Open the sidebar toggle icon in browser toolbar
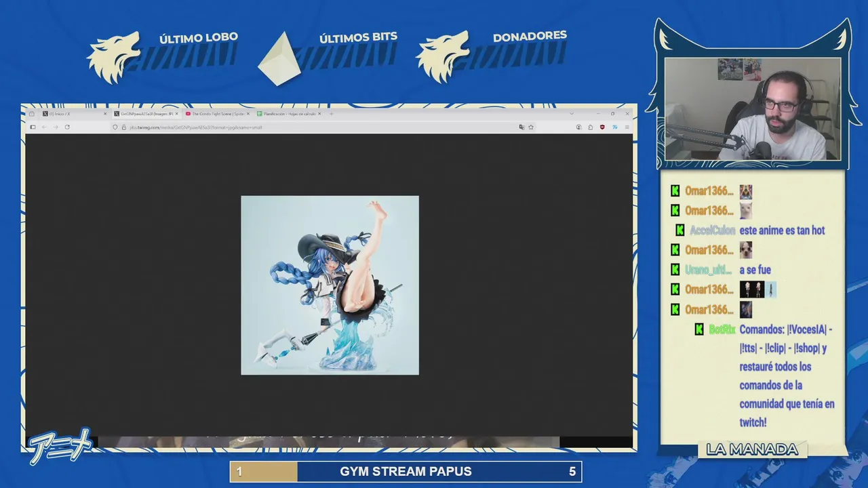The image size is (868, 488). click(x=33, y=127)
